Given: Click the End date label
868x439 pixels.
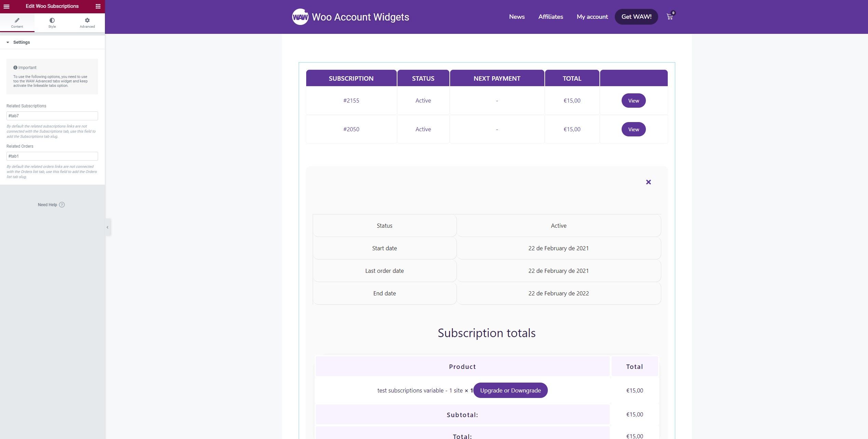Looking at the screenshot, I should click(x=384, y=293).
